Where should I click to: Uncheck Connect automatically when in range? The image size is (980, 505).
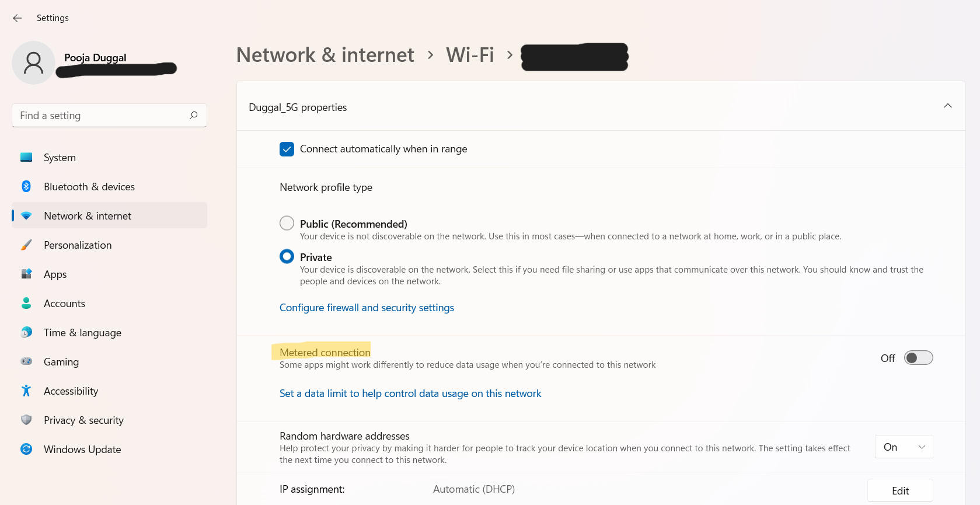tap(287, 149)
